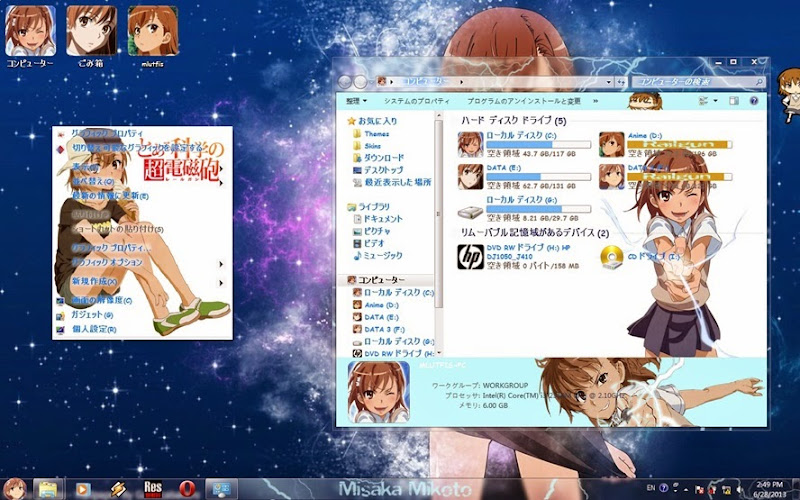Show more toolbar commands chevron

pos(595,101)
